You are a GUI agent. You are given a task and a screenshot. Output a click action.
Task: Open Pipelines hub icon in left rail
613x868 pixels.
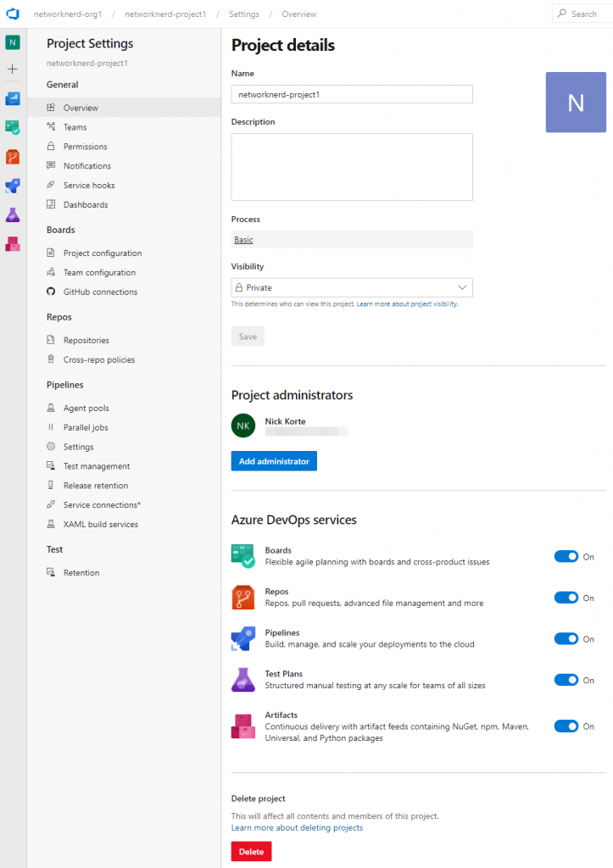(13, 186)
